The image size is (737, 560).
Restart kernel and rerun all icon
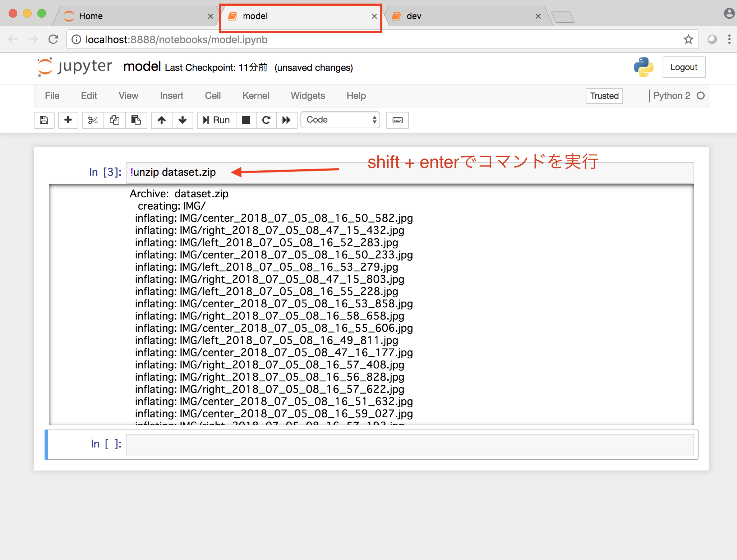point(286,120)
